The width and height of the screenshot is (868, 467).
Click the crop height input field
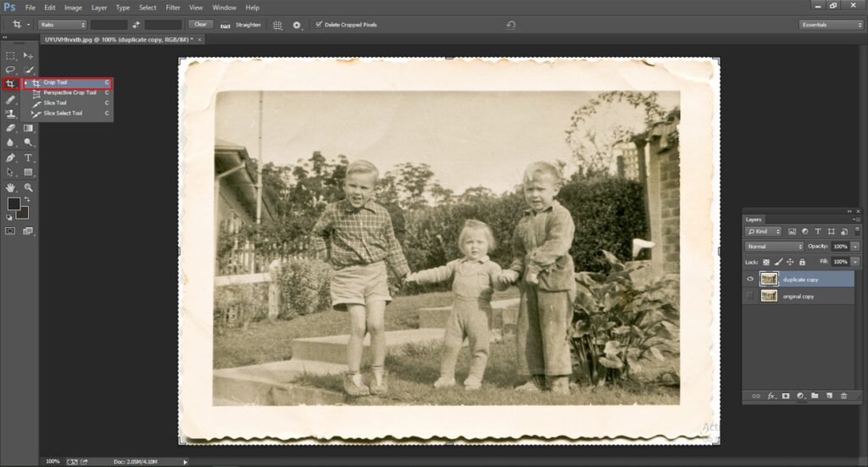(x=163, y=25)
